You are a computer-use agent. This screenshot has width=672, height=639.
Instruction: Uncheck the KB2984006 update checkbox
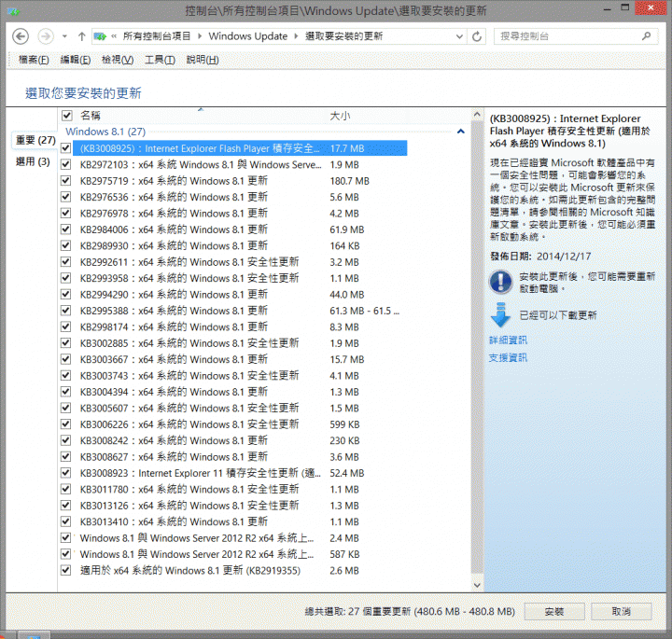coord(65,229)
